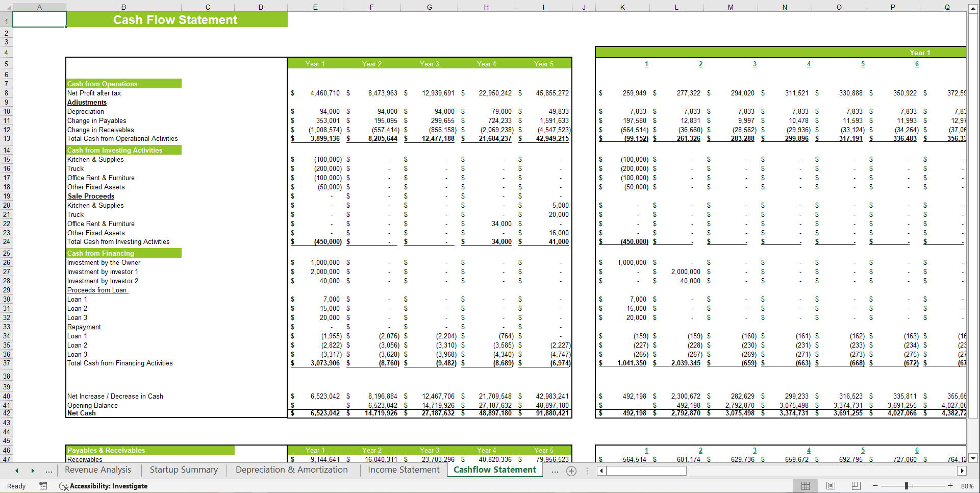Click the sheet navigation ellipsis before Revenue Analysis

(x=49, y=471)
